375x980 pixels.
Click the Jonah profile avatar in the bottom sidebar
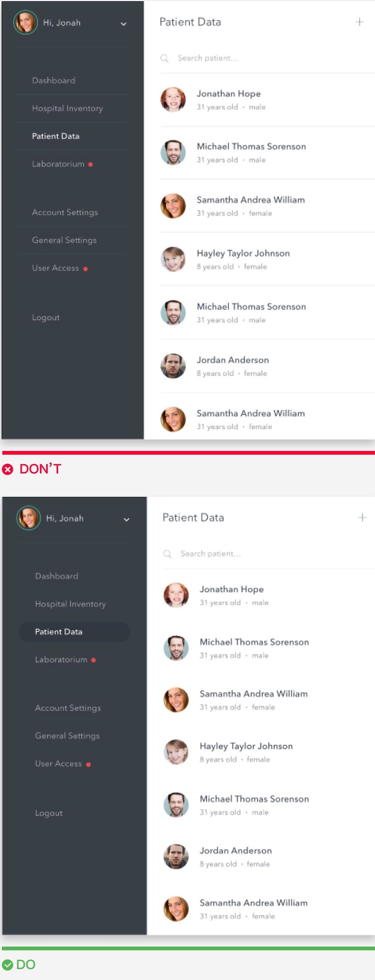29,518
